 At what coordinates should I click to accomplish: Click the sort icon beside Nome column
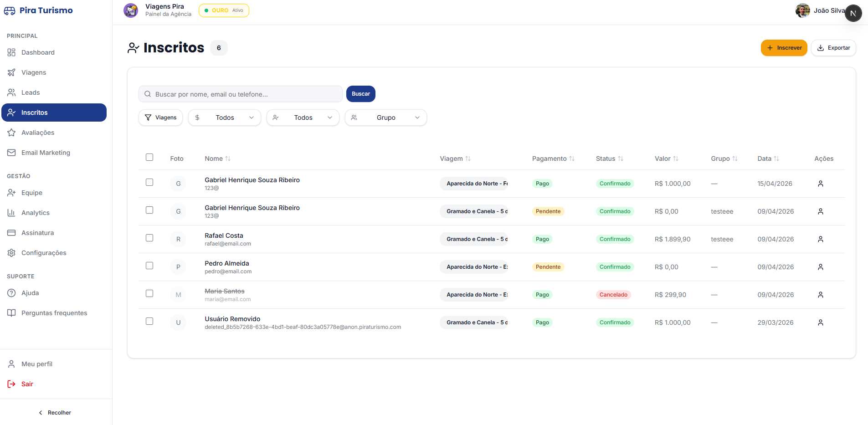point(228,159)
